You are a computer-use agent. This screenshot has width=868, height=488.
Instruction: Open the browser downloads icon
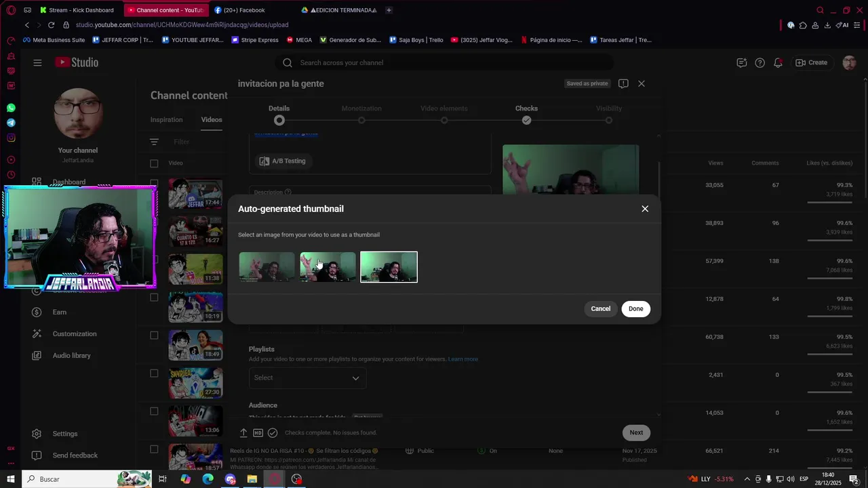tap(827, 25)
